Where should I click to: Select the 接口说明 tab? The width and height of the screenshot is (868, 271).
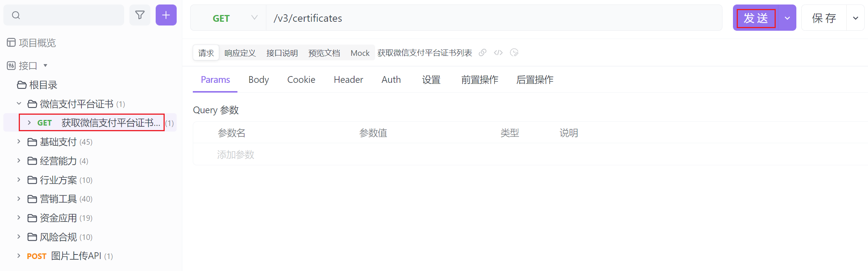pyautogui.click(x=282, y=53)
